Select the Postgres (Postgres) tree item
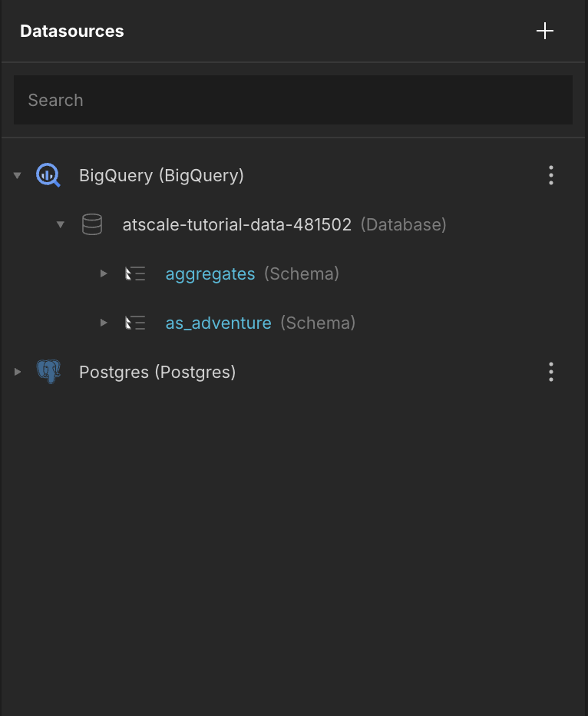 pos(157,372)
